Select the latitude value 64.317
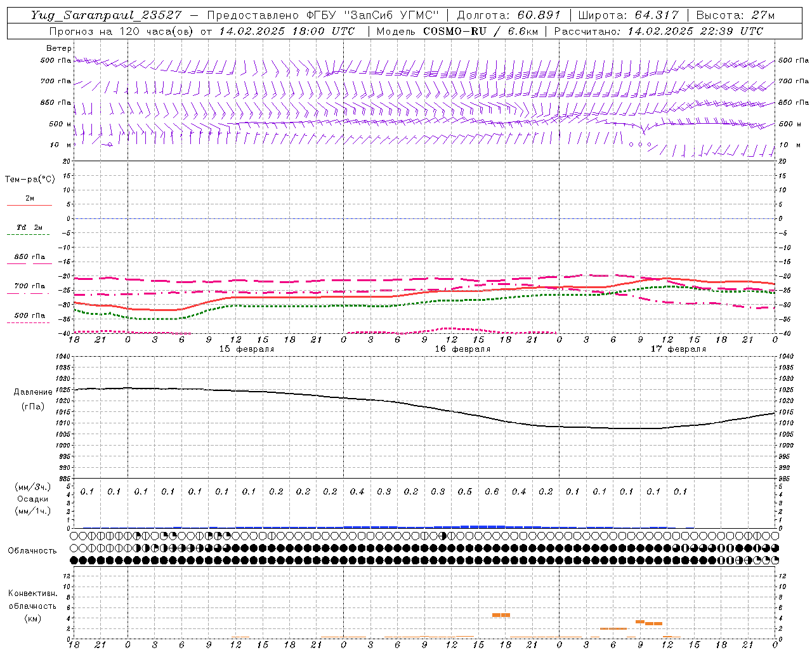812x650 pixels. pos(657,15)
